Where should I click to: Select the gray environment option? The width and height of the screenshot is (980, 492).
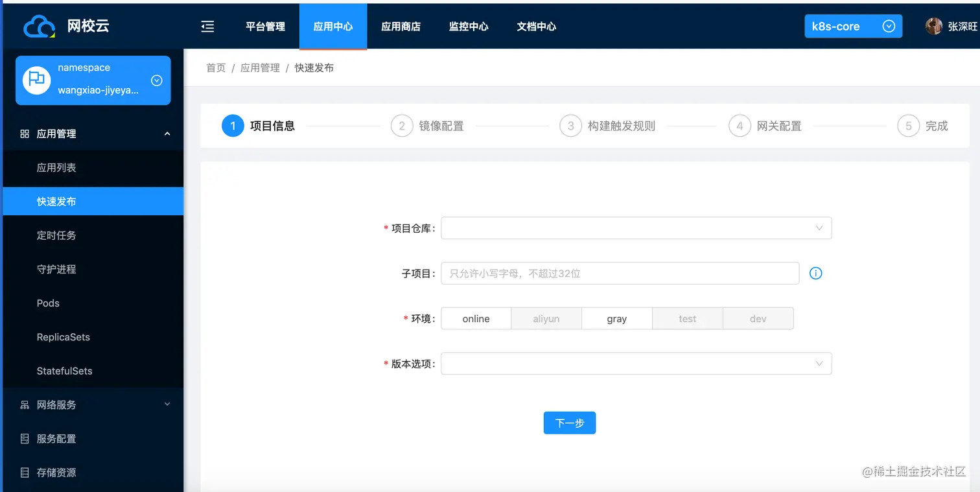(x=616, y=318)
